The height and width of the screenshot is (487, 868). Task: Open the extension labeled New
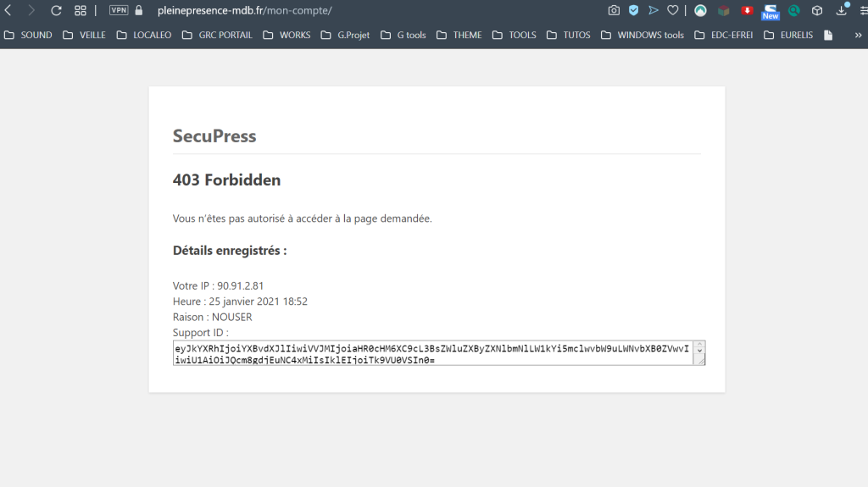pyautogui.click(x=771, y=12)
